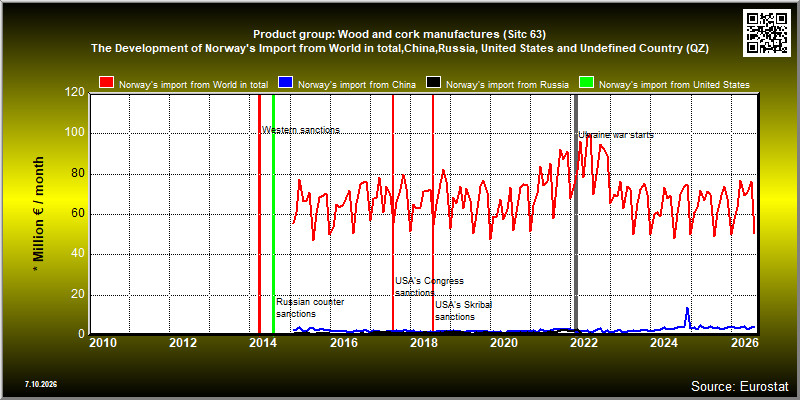The height and width of the screenshot is (400, 800).
Task: Click the x-axis label 2014
Action: point(263,342)
